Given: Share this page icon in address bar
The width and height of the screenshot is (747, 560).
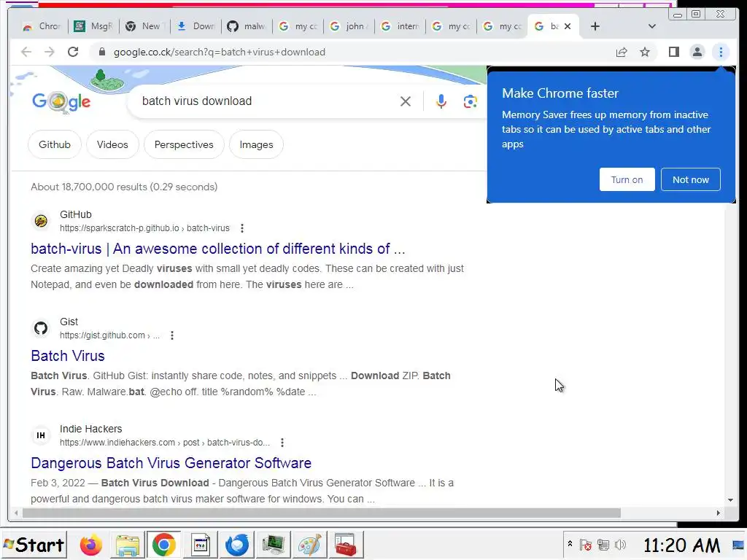Looking at the screenshot, I should (622, 52).
